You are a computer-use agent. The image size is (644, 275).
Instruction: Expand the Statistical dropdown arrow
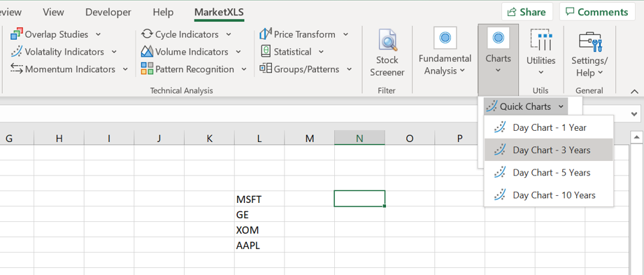click(321, 52)
